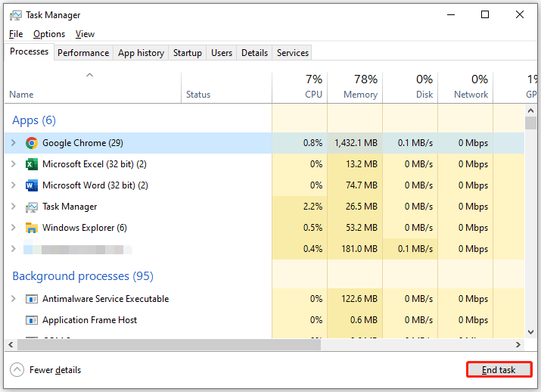Expand the Microsoft Word process group
The image size is (541, 392).
(13, 185)
